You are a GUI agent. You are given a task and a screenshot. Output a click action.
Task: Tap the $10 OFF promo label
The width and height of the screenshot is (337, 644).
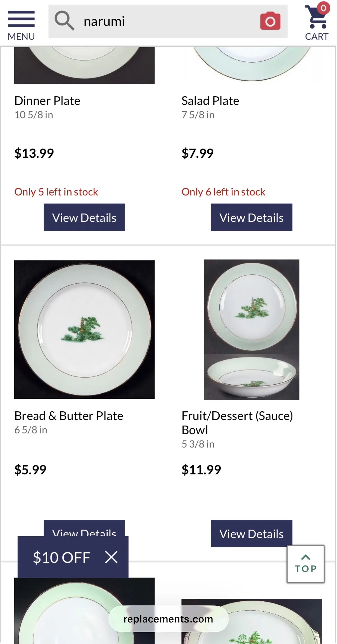point(61,557)
